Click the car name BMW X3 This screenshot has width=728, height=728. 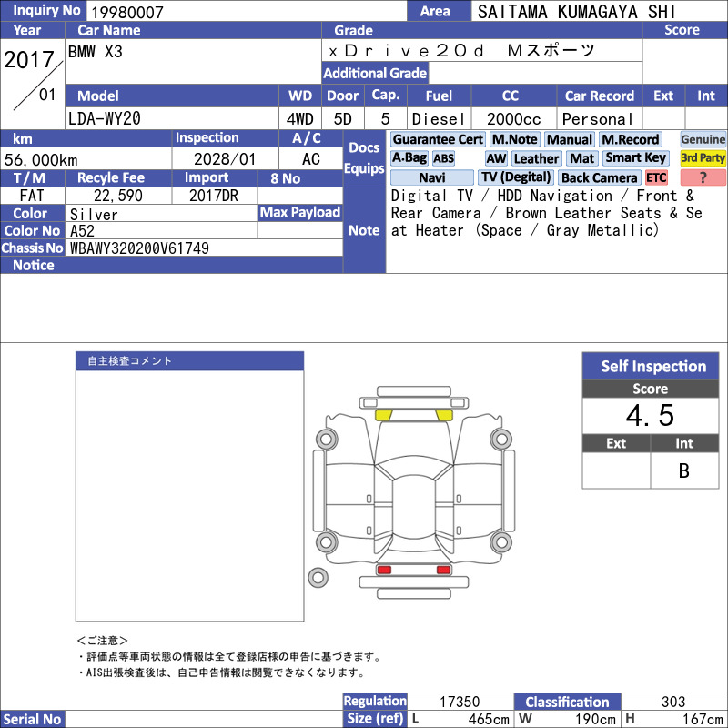(96, 52)
